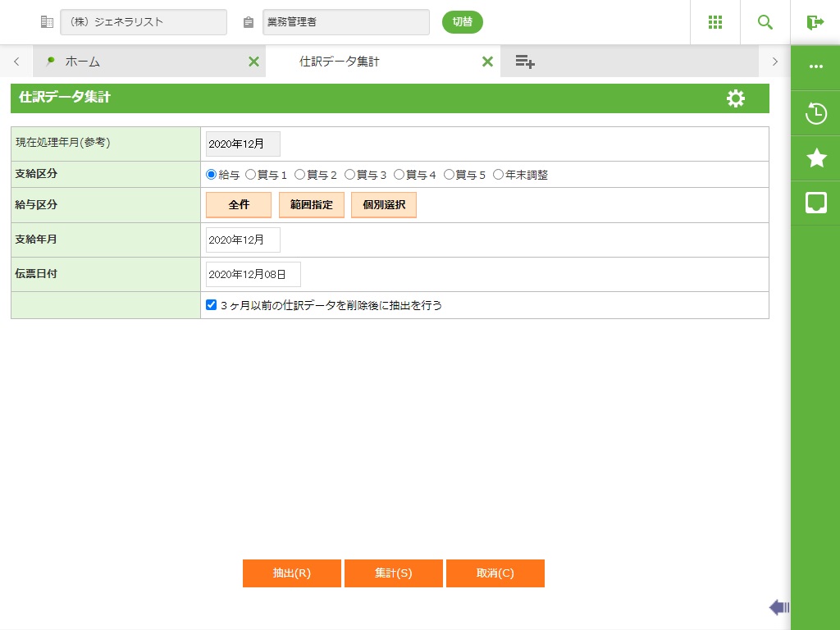840x630 pixels.
Task: Expand the three-dots sidebar menu
Action: [815, 66]
